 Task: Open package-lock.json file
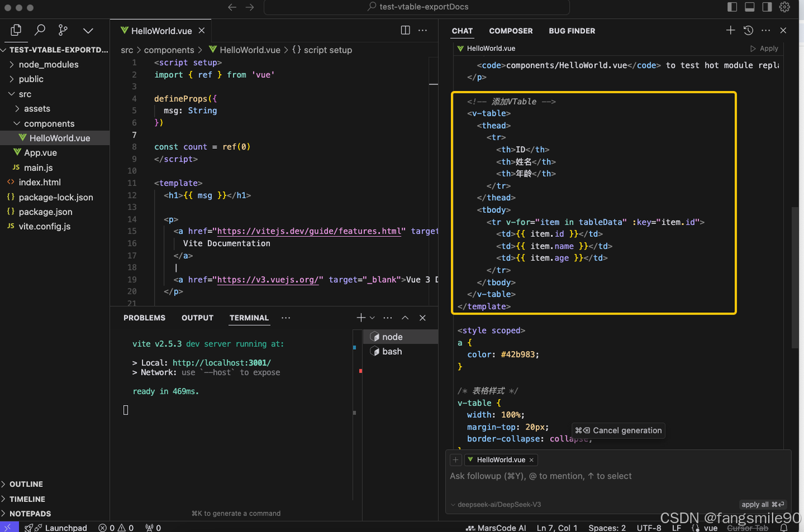(x=55, y=197)
